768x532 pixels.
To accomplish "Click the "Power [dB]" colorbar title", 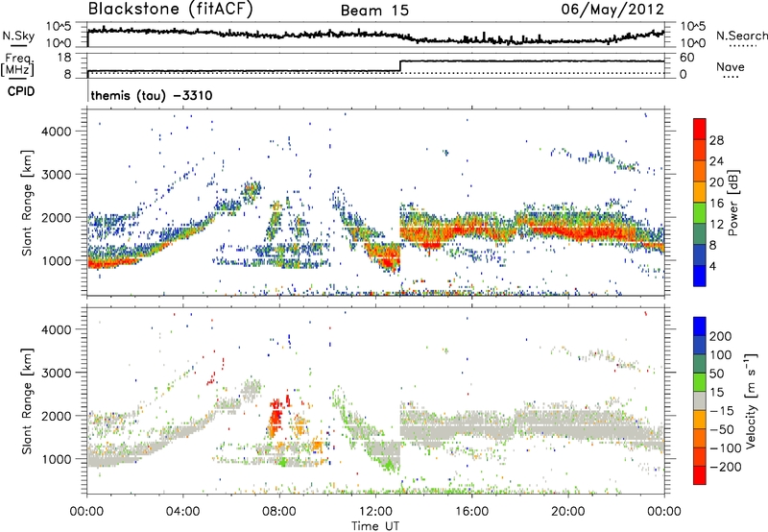I will 732,203.
